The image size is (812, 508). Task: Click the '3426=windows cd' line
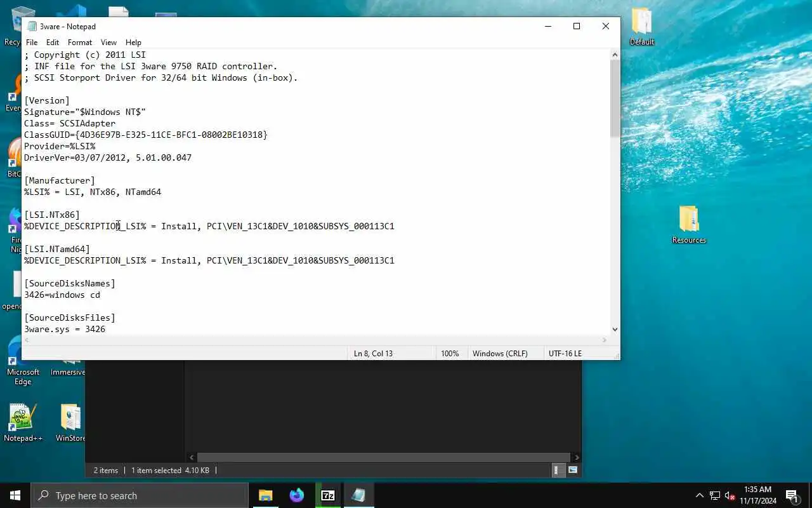[x=62, y=295]
